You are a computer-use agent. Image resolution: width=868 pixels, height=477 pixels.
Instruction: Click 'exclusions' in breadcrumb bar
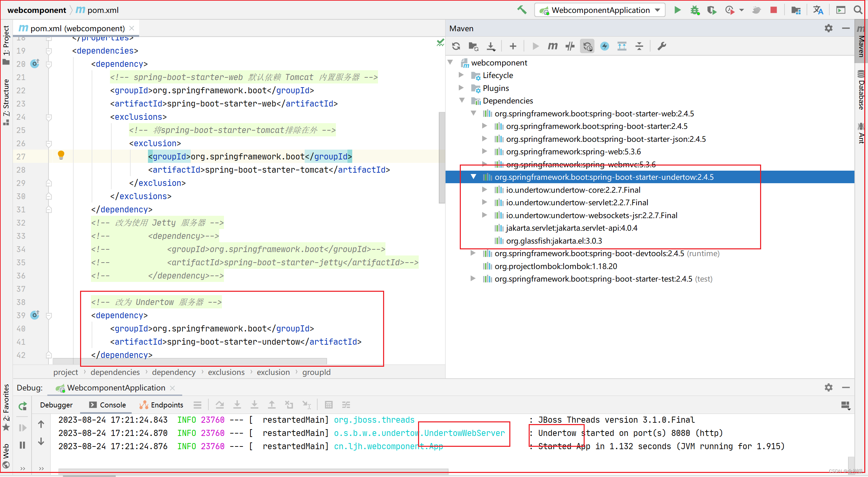pyautogui.click(x=226, y=372)
